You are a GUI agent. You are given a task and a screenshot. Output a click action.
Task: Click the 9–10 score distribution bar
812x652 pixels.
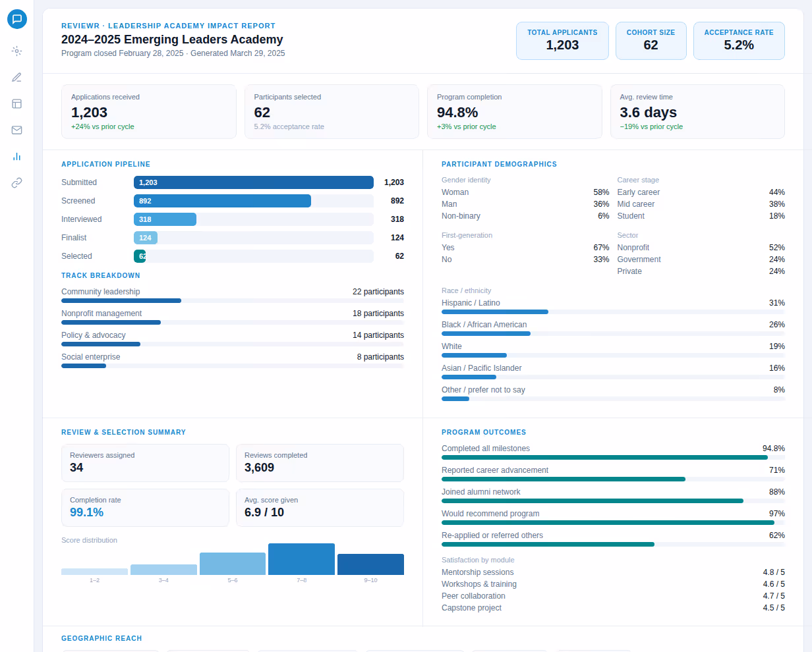coord(370,564)
